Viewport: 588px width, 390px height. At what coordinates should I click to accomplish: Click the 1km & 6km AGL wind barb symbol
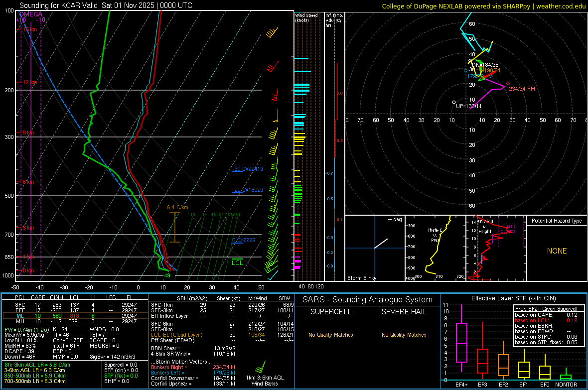coord(261,368)
